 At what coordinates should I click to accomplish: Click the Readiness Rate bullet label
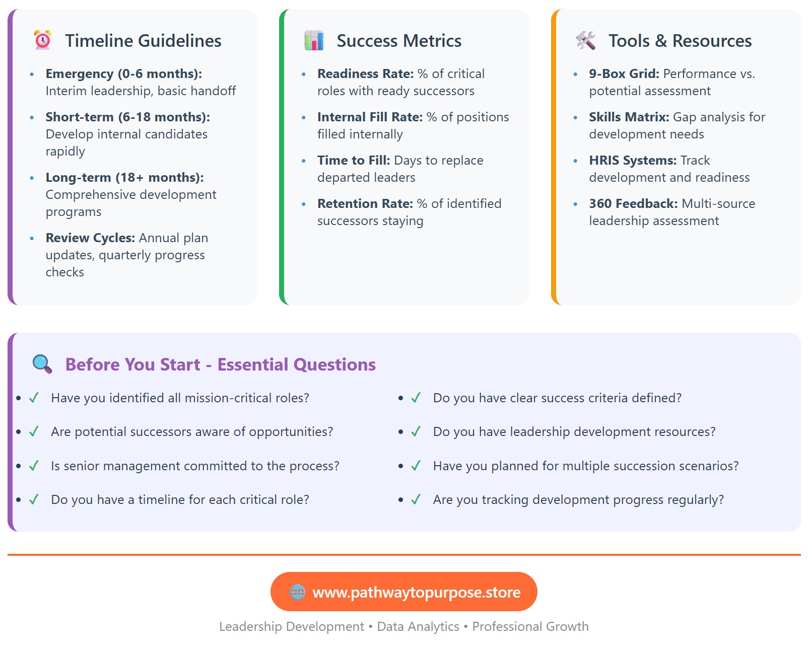click(x=365, y=74)
